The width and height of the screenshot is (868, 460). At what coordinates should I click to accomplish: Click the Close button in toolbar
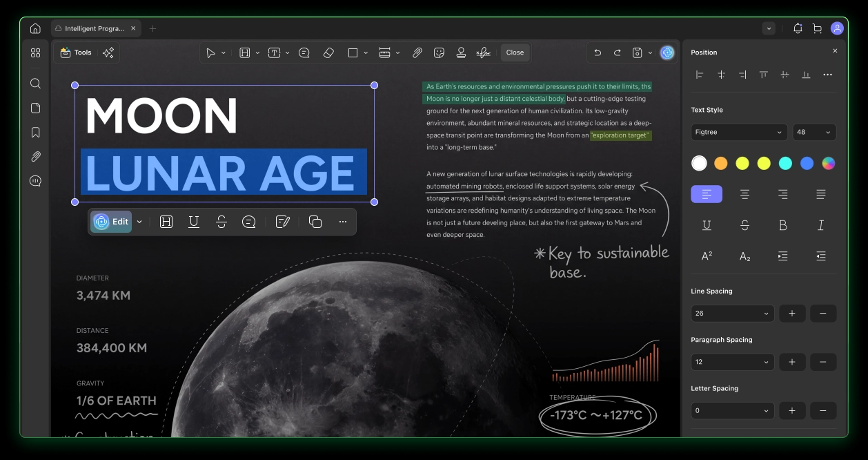[x=515, y=52]
